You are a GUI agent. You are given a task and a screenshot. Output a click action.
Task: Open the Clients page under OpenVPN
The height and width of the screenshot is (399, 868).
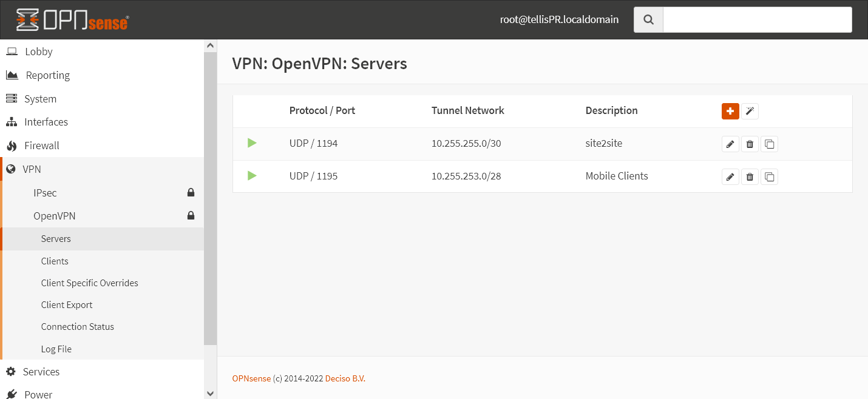coord(55,261)
